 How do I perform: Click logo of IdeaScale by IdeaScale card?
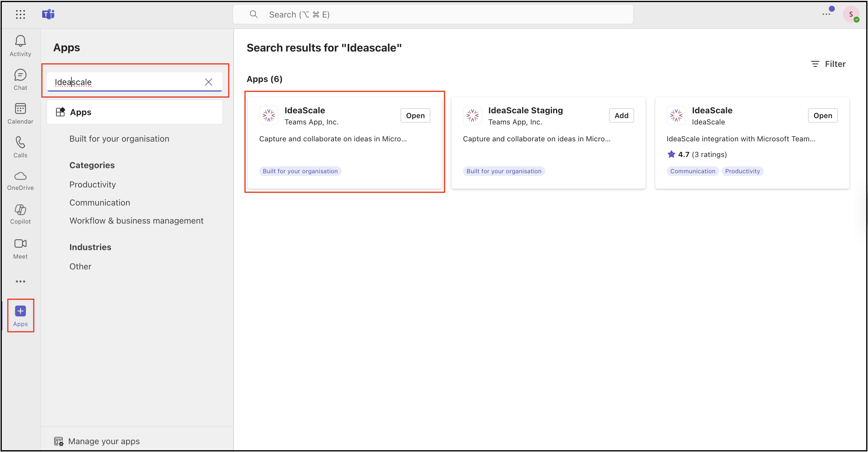pyautogui.click(x=676, y=115)
